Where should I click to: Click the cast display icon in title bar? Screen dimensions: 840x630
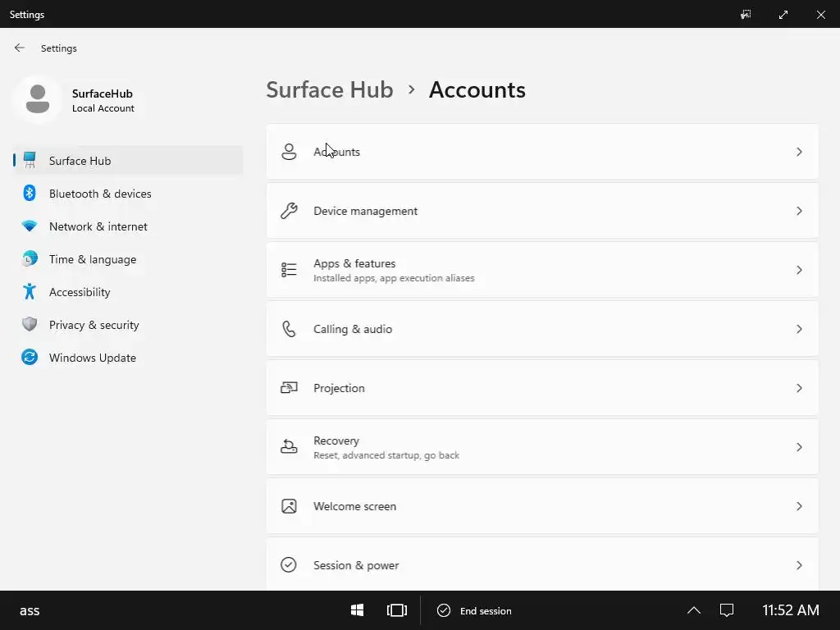745,15
